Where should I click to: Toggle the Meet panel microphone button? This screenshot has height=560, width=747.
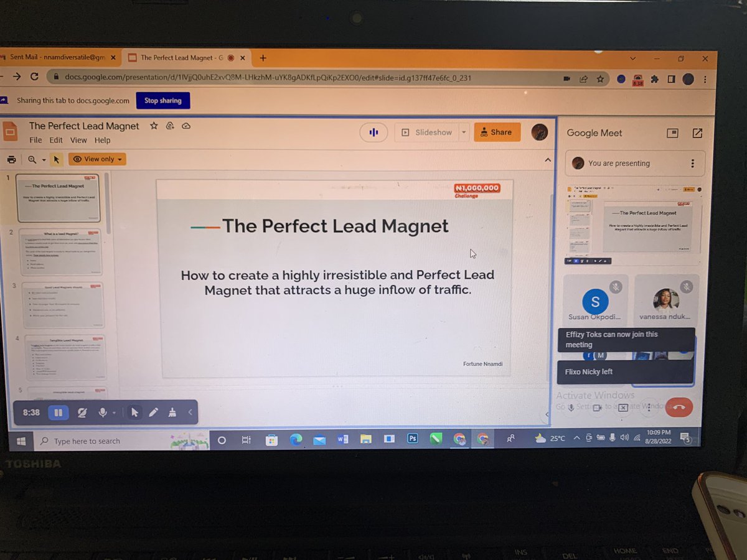pos(571,408)
